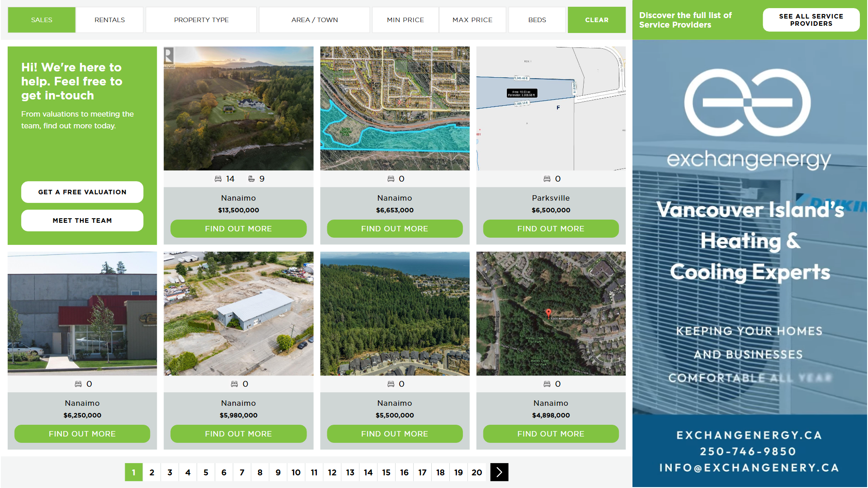868x488 pixels.
Task: Jump to page 20 of results
Action: tap(476, 472)
